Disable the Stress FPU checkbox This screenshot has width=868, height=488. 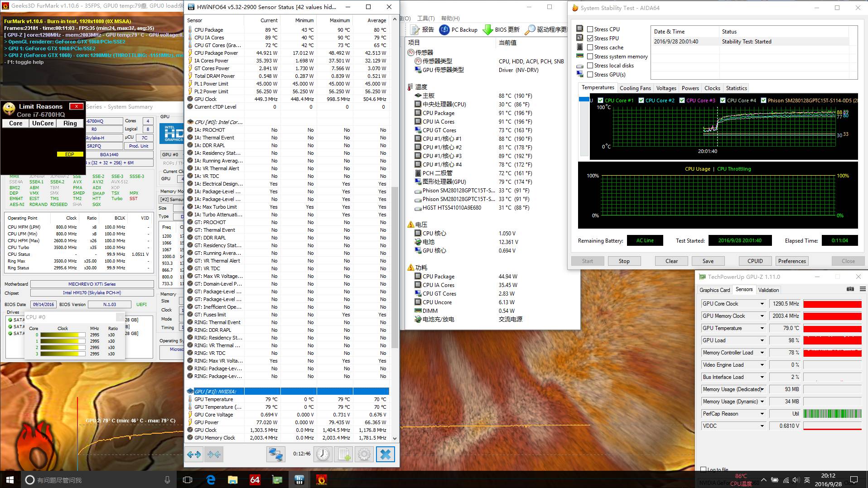pos(590,38)
